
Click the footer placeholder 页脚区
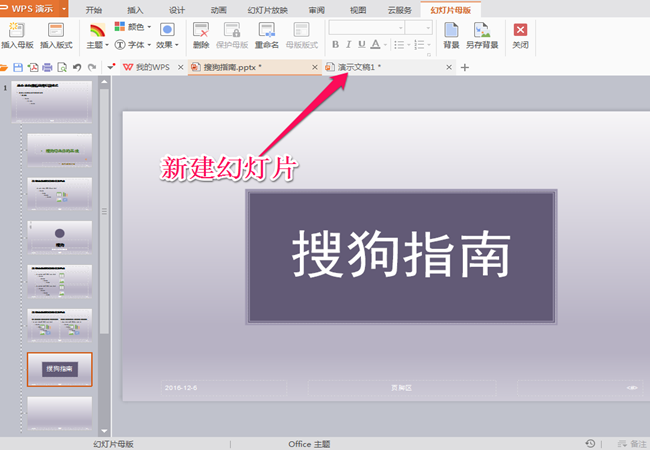point(402,388)
